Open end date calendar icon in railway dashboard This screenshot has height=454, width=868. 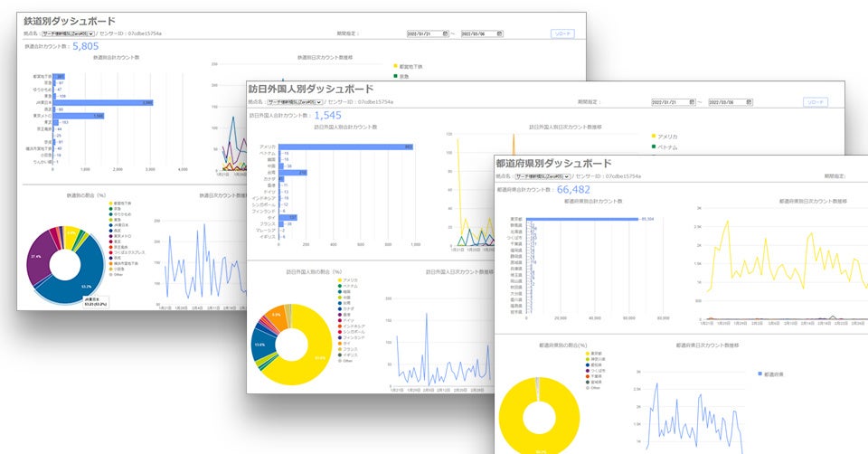[499, 33]
